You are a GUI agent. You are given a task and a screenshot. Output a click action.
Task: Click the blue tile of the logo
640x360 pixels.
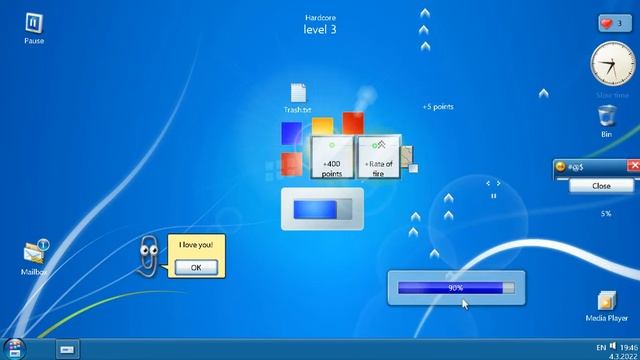(x=292, y=133)
